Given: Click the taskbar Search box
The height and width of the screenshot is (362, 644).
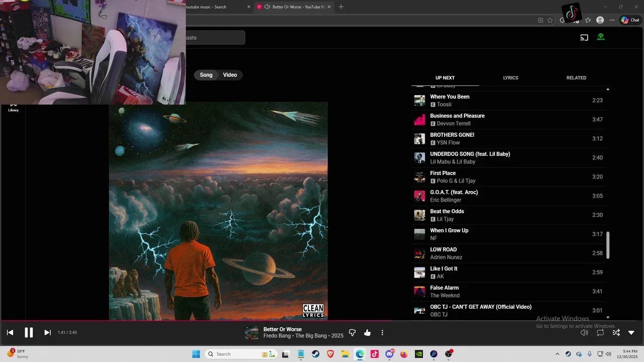Looking at the screenshot, I should pyautogui.click(x=241, y=354).
